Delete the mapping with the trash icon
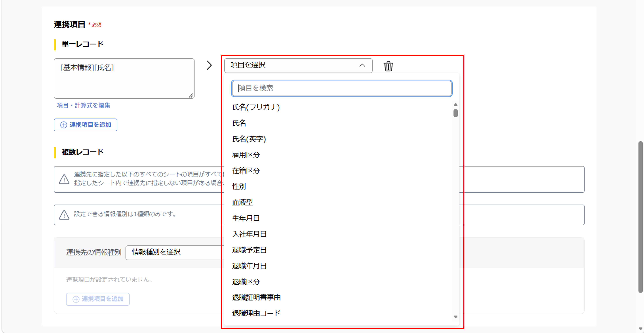This screenshot has width=644, height=333. coord(388,66)
